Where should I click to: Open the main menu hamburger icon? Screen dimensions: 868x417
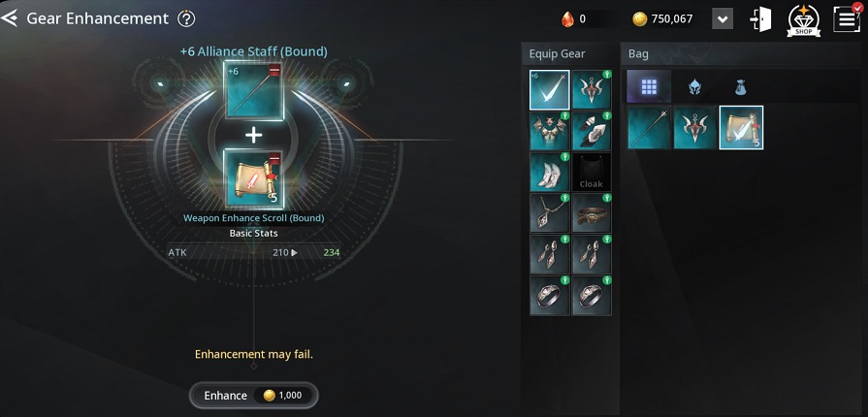click(847, 18)
